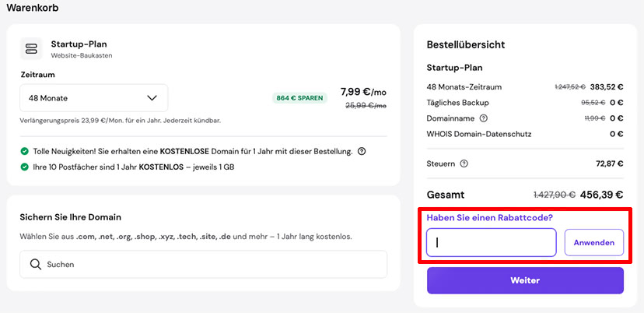Screen dimensions: 644x313
Task: Click into the Rabattcode input field
Action: click(x=492, y=243)
